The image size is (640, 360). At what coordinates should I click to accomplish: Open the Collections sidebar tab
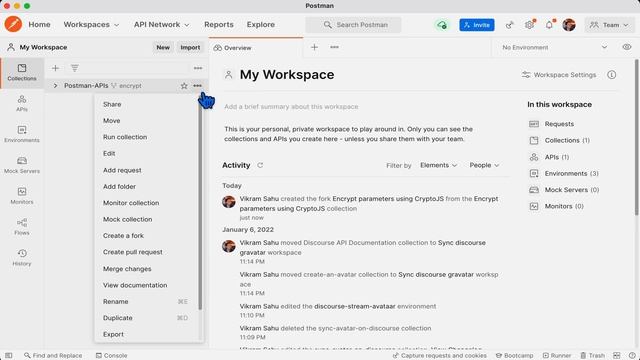click(22, 72)
